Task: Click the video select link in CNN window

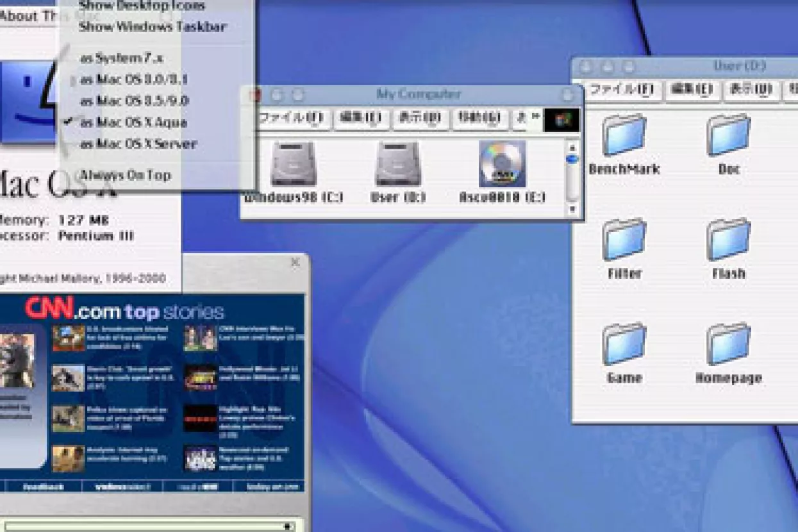Action: pyautogui.click(x=122, y=486)
